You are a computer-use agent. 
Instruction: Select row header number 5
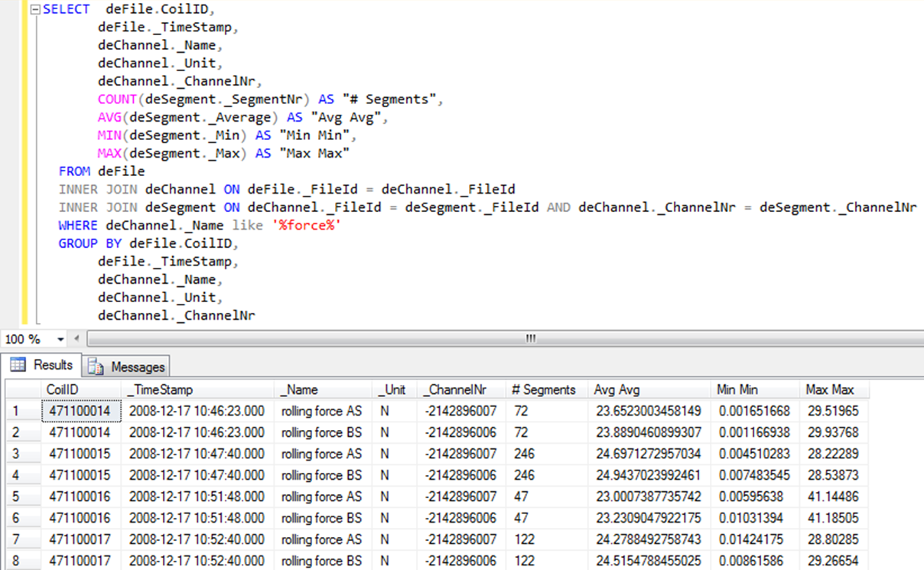coord(23,497)
